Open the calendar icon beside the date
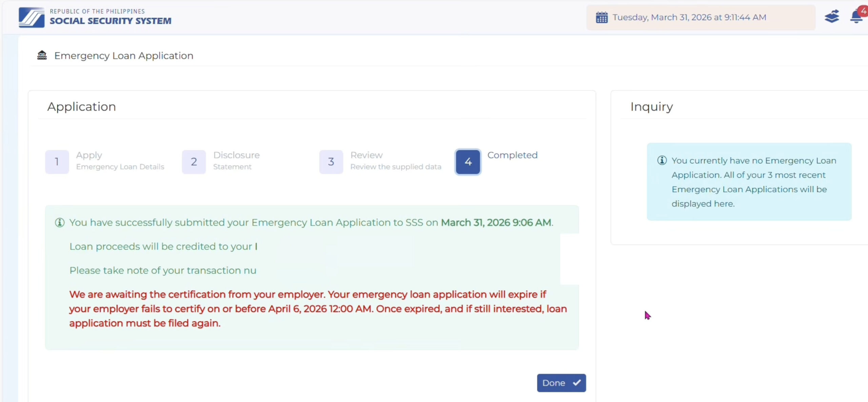868x402 pixels. pyautogui.click(x=601, y=17)
